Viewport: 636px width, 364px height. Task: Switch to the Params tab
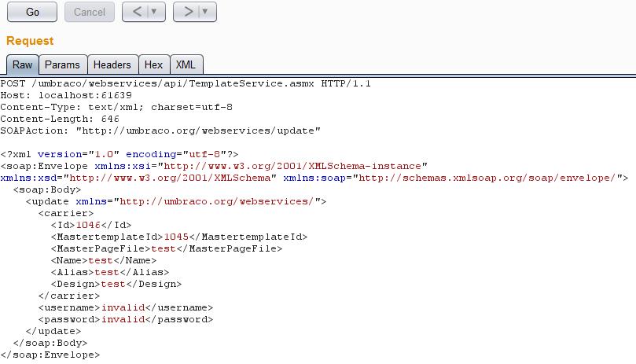(62, 65)
